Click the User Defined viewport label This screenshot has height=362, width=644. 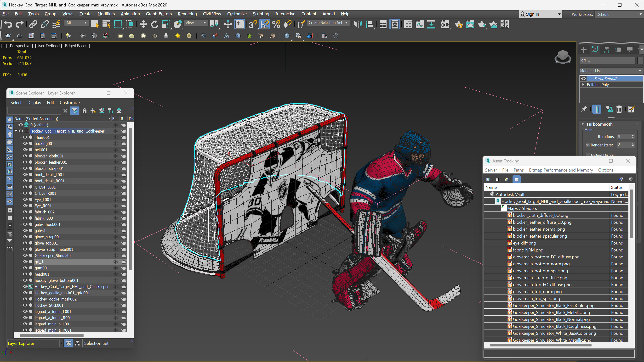(48, 45)
